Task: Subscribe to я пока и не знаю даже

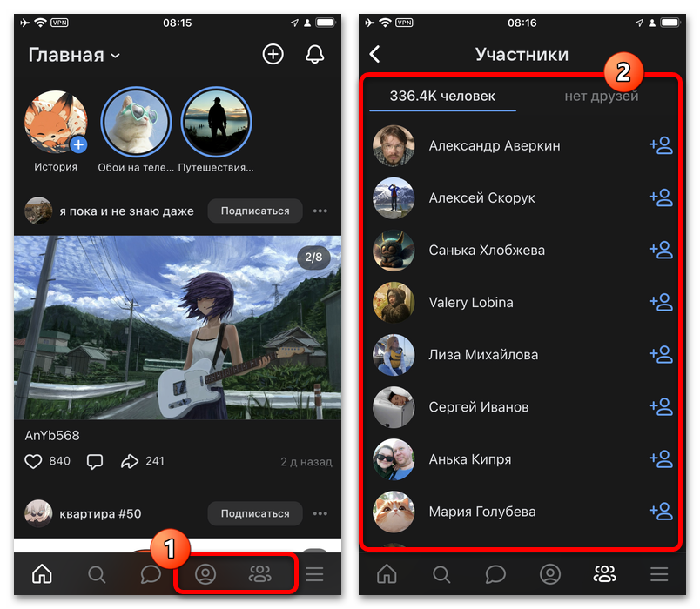Action: pos(255,211)
